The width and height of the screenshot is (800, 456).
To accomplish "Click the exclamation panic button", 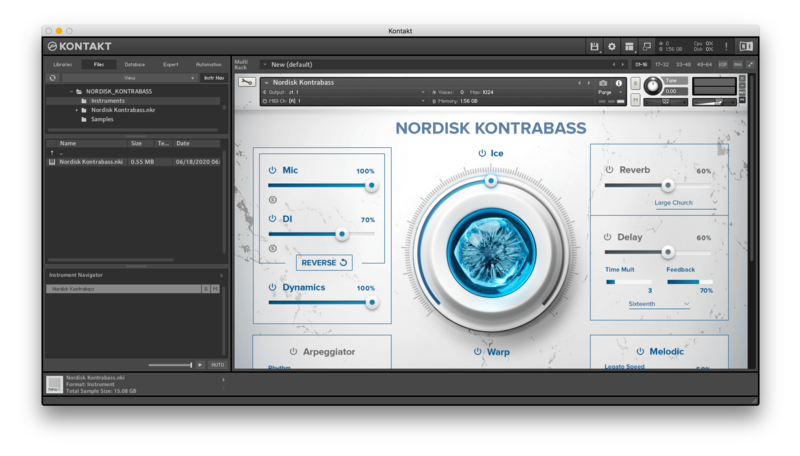I will coord(726,46).
